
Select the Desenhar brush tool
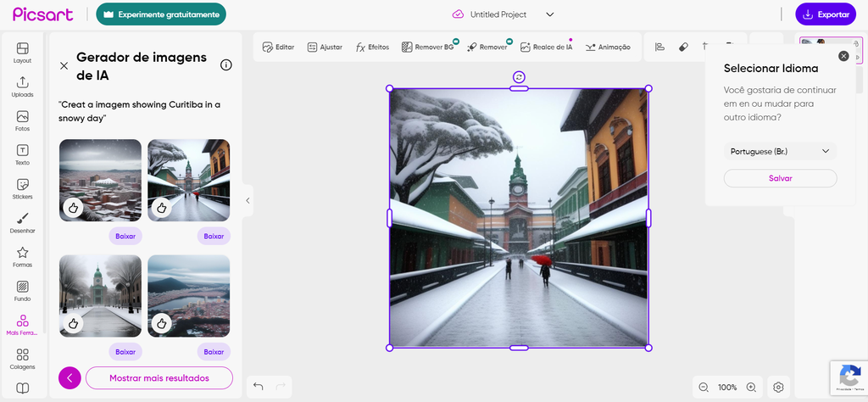[22, 222]
